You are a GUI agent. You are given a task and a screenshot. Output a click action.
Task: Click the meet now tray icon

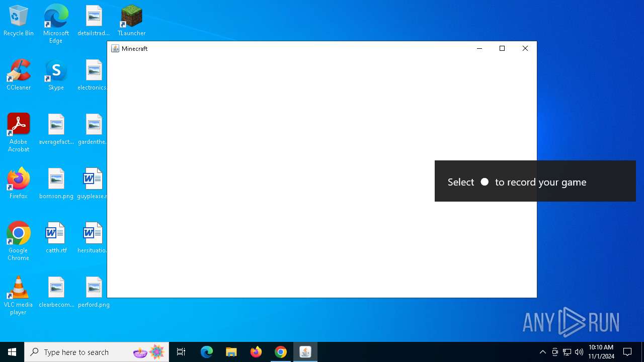[x=555, y=352]
